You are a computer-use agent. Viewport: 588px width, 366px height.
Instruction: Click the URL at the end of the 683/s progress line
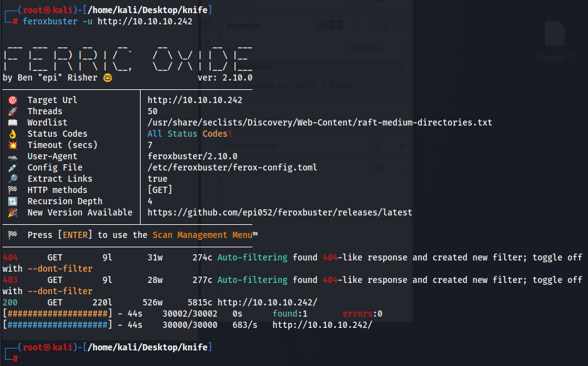322,325
